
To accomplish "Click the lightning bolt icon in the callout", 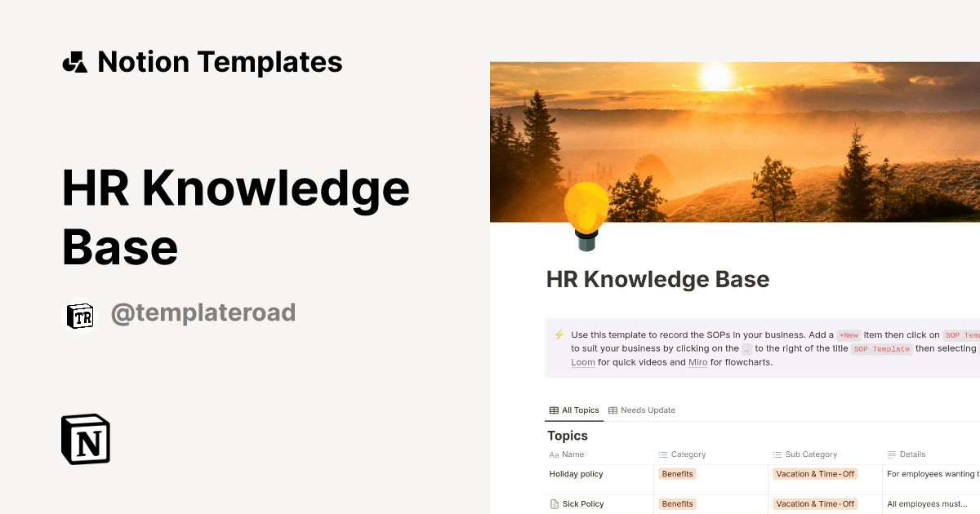I will pos(559,335).
